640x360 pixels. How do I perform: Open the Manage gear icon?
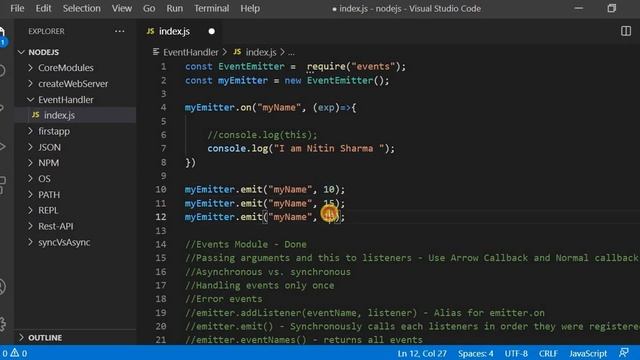point(2,324)
